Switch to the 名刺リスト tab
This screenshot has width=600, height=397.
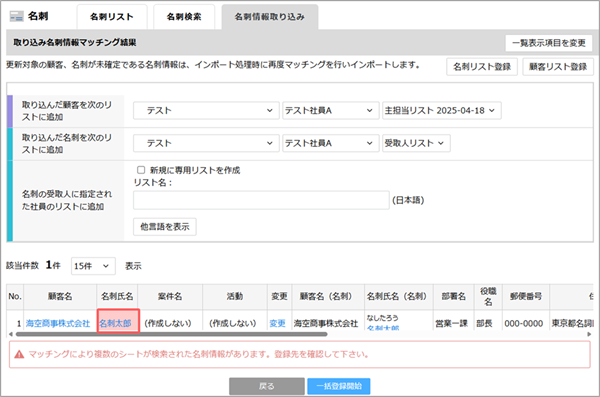(x=112, y=17)
